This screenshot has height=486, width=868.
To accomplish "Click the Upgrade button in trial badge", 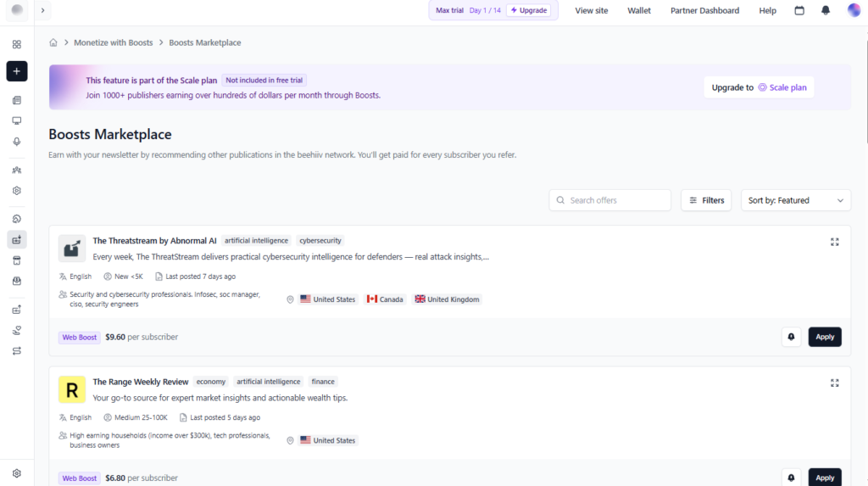I will coord(529,10).
